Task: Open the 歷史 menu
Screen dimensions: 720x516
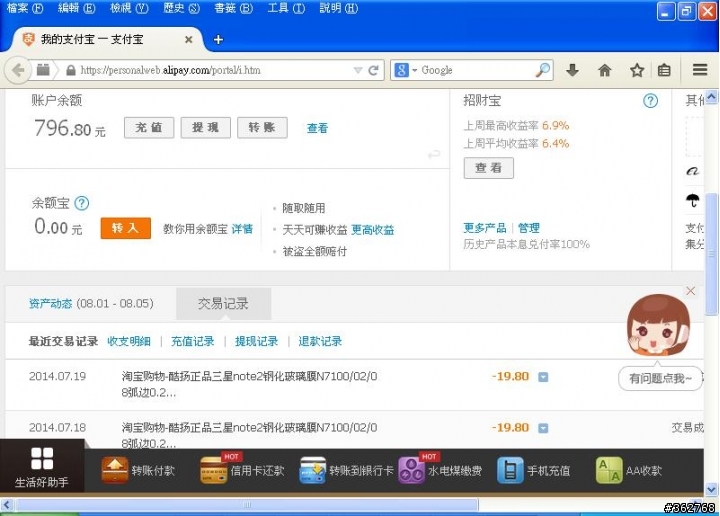Action: click(x=181, y=8)
